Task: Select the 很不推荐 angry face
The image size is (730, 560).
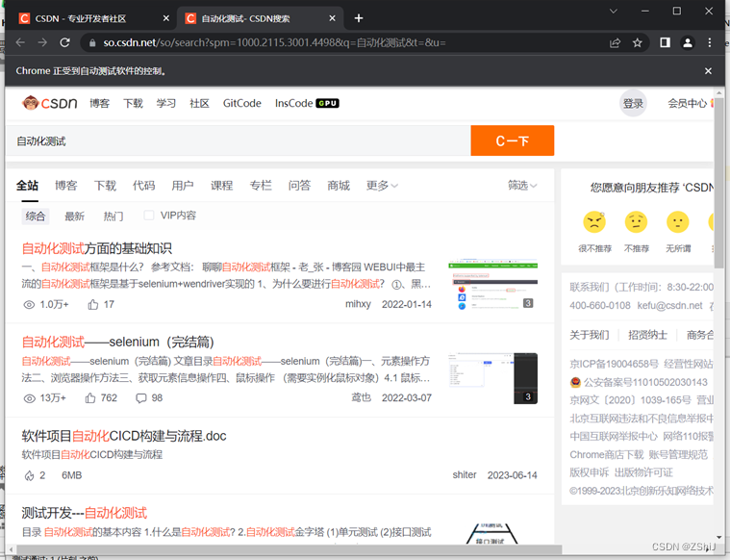Action: coord(594,221)
